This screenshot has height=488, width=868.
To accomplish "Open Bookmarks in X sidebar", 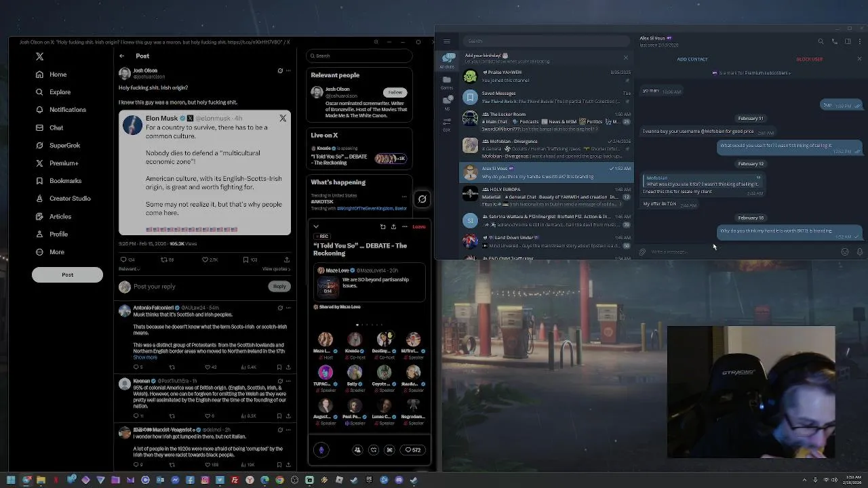I will 58,181.
